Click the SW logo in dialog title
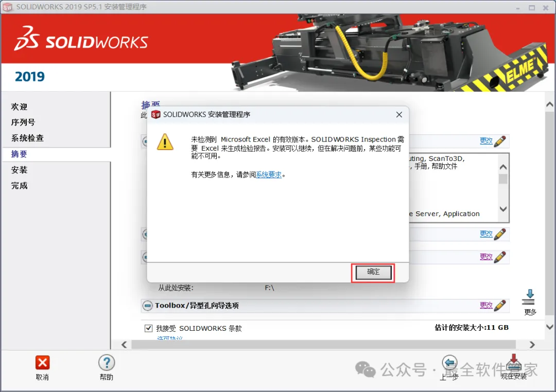Screen dimensions: 556x392 point(155,115)
